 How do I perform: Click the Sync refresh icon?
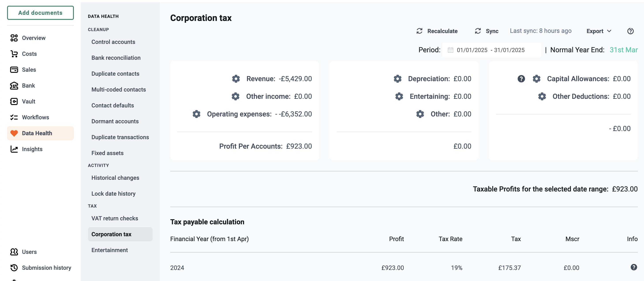click(478, 31)
